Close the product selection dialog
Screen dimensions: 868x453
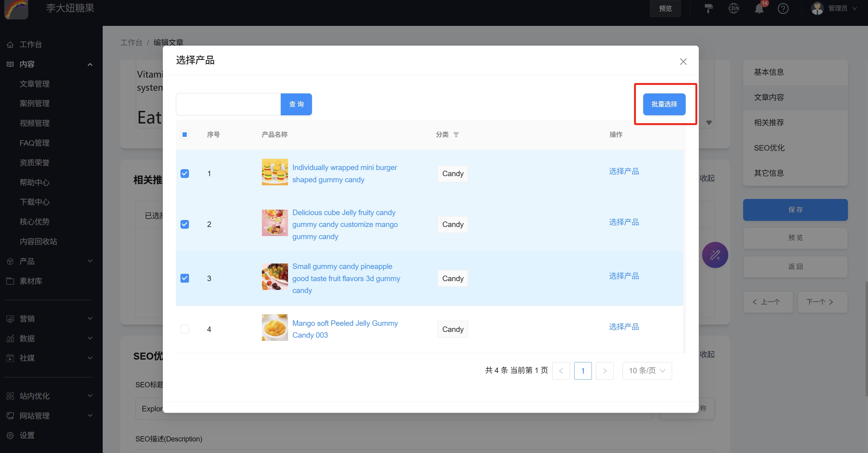click(x=683, y=61)
